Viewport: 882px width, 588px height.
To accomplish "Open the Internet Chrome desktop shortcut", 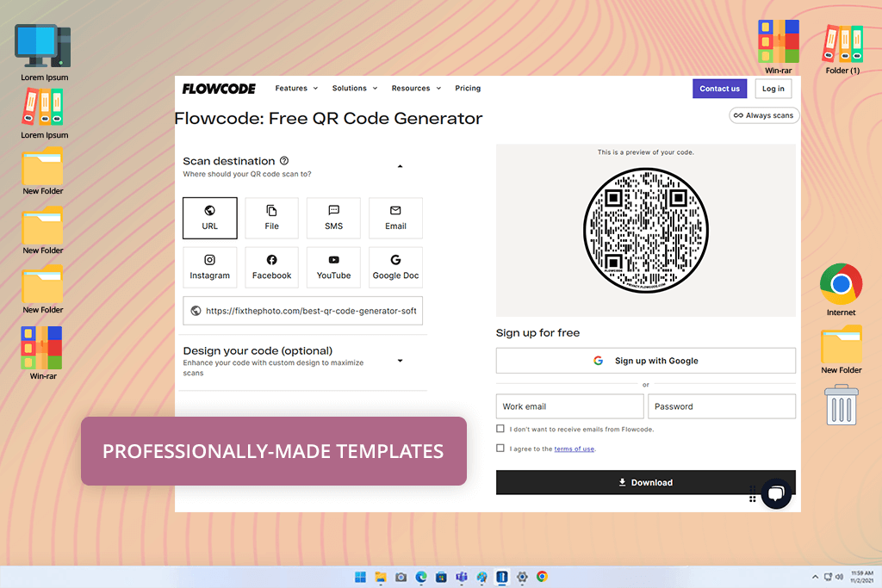I will point(841,289).
